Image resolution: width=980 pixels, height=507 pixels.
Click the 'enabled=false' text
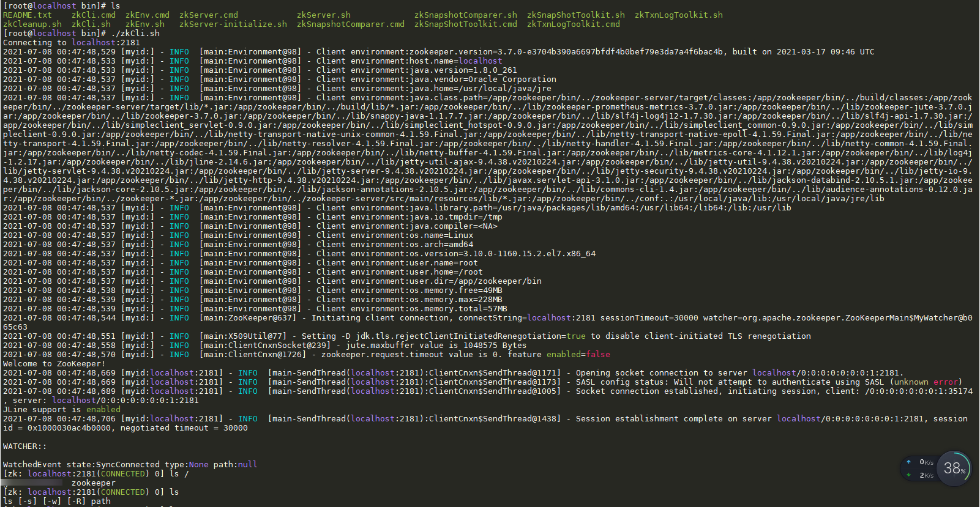(578, 354)
